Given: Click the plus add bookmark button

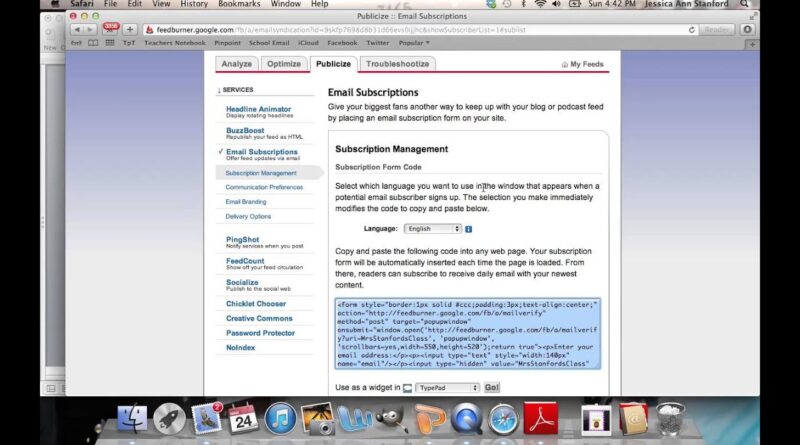Looking at the screenshot, I should click(130, 30).
